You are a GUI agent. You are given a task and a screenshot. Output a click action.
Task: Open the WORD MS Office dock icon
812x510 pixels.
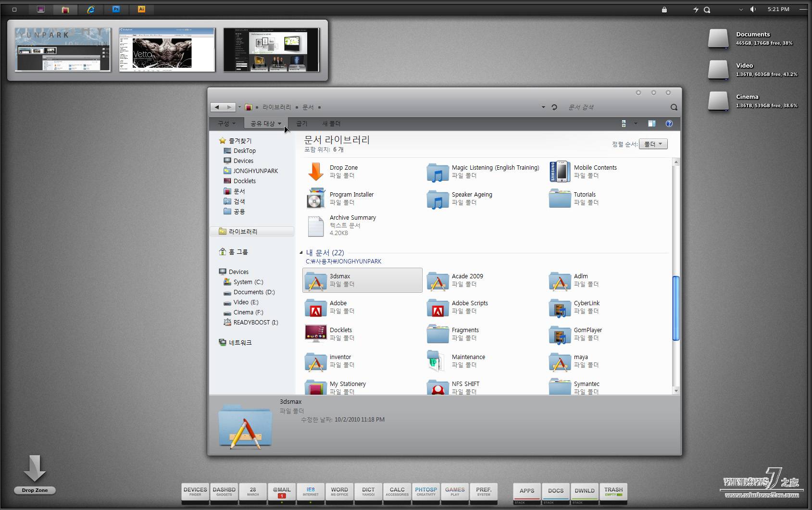pyautogui.click(x=339, y=493)
